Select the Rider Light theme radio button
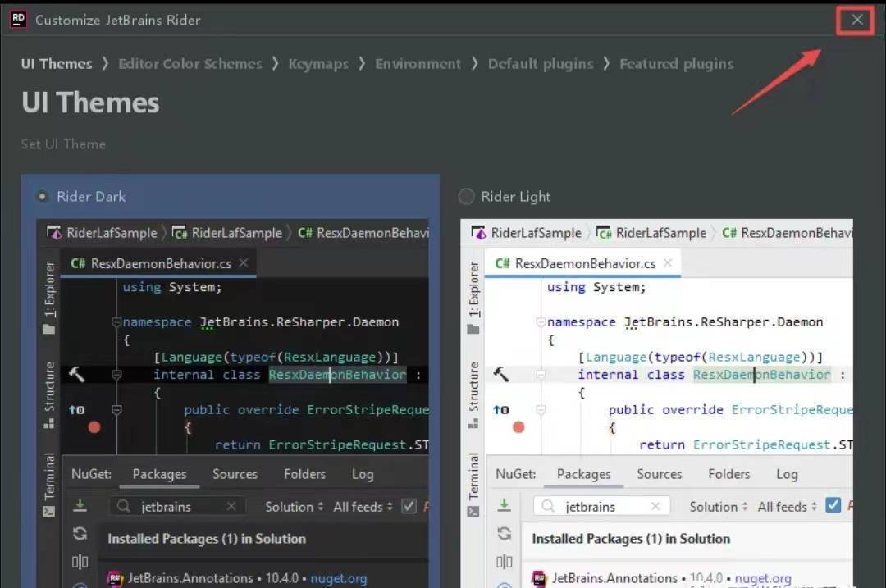Screen dimensions: 886x588 click(466, 197)
